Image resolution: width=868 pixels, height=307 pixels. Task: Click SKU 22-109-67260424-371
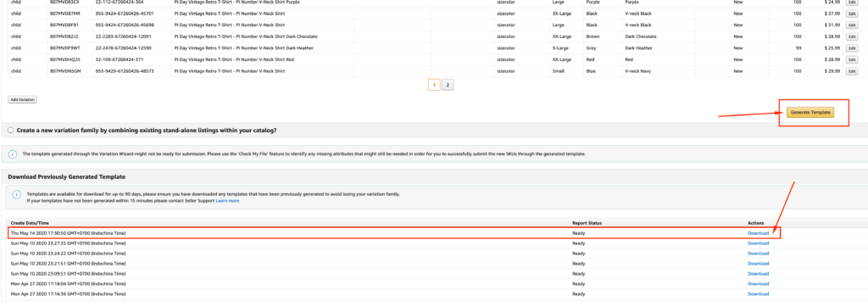[119, 59]
